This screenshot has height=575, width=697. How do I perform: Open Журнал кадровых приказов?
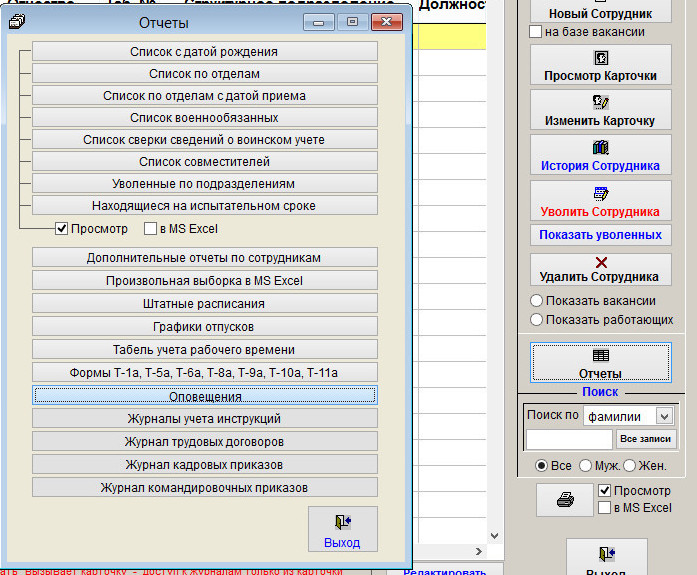[205, 464]
